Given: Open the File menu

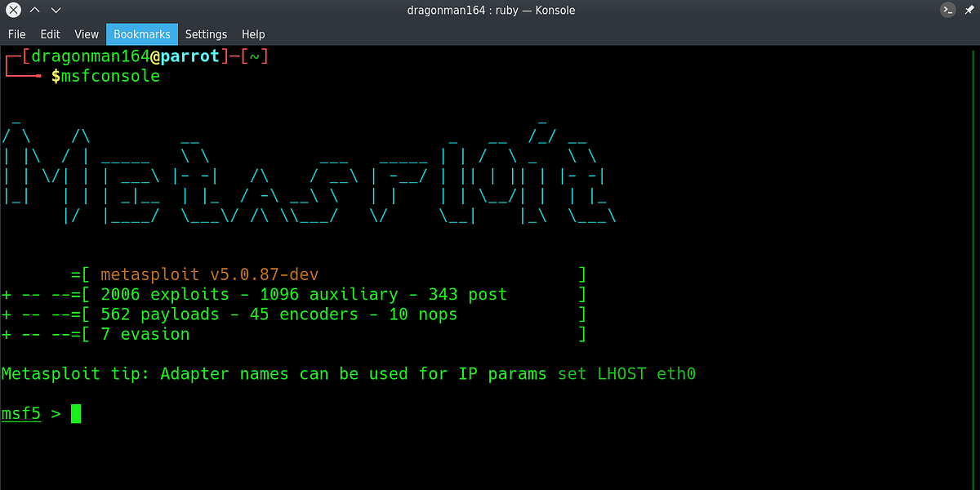Looking at the screenshot, I should [x=16, y=34].
